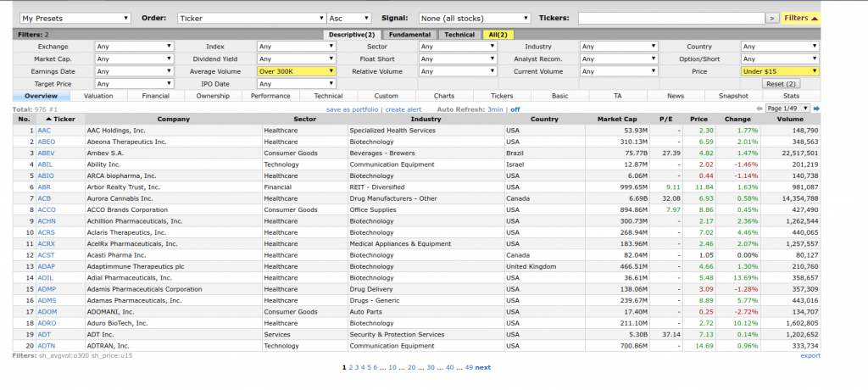
Task: Open the Market Cap. filter dropdown
Action: point(135,58)
